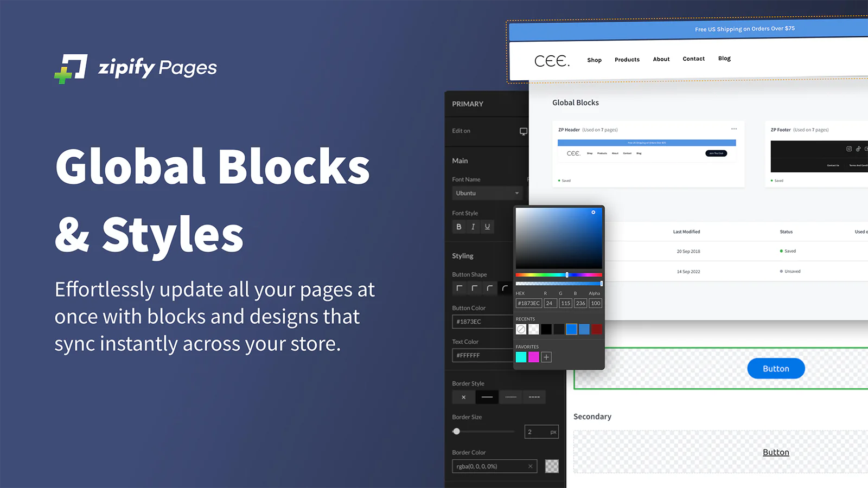Select the transparent recent color swatch
This screenshot has width=868, height=488.
(521, 329)
